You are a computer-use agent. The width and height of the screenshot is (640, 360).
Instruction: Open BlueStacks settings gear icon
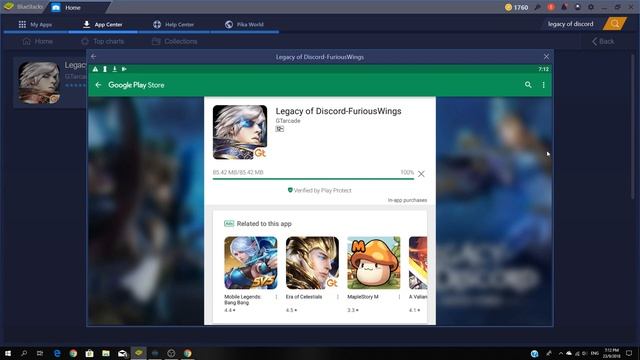tap(591, 7)
